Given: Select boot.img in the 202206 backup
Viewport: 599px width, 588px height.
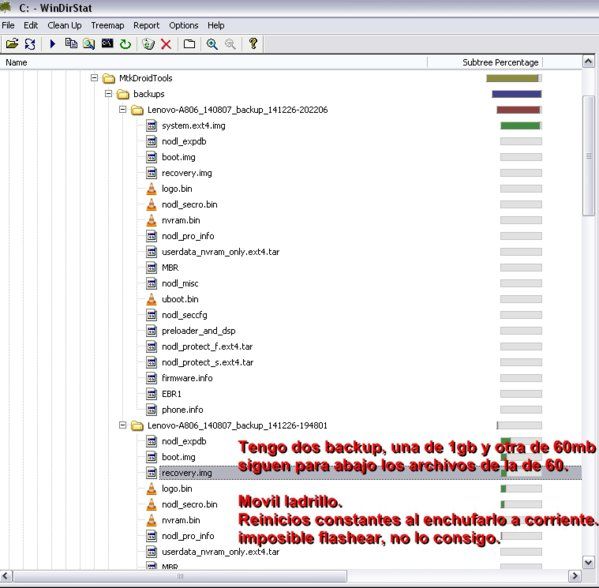Looking at the screenshot, I should [x=178, y=157].
